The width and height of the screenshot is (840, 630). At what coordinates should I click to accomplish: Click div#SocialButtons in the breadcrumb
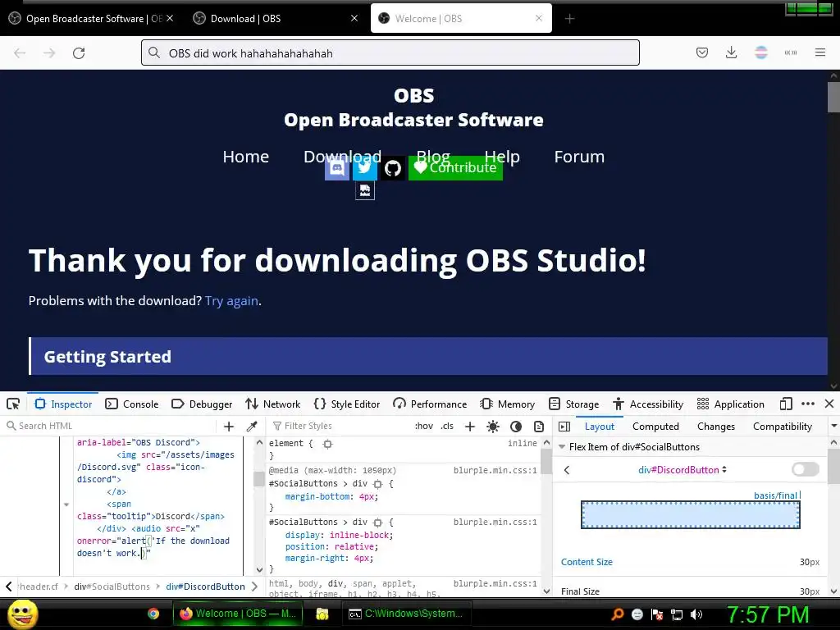coord(112,587)
